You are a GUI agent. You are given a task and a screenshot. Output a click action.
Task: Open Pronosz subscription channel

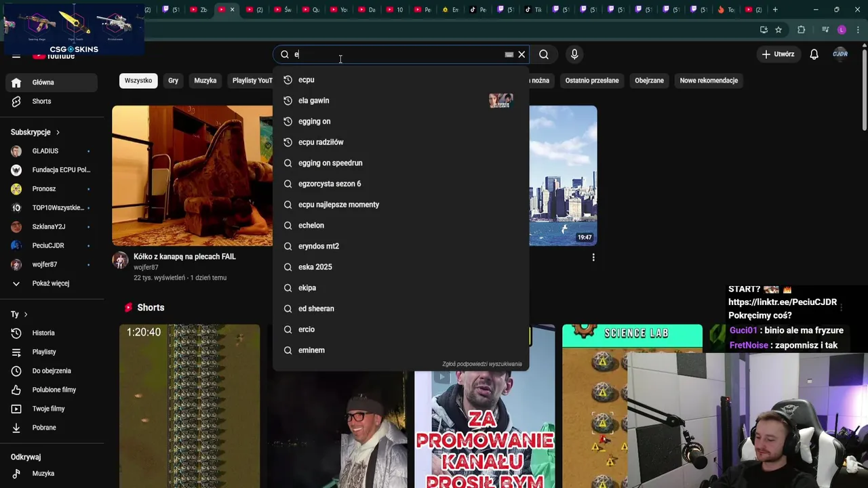[x=52, y=189]
